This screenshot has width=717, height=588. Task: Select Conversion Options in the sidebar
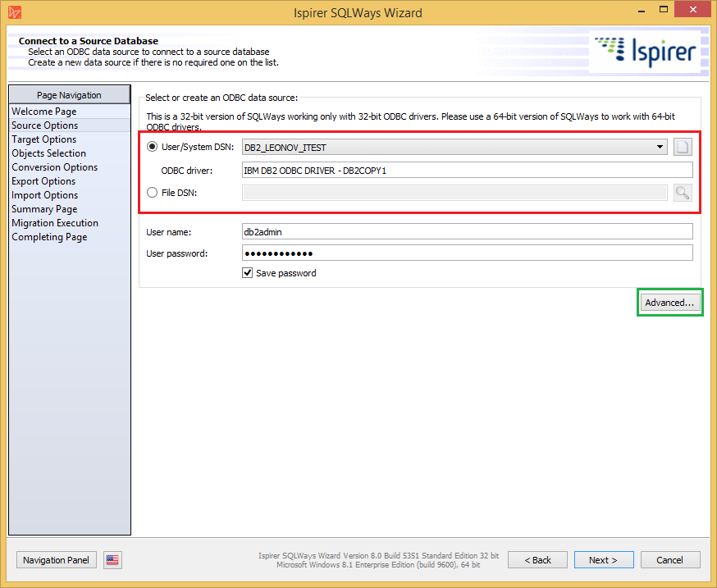tap(54, 166)
